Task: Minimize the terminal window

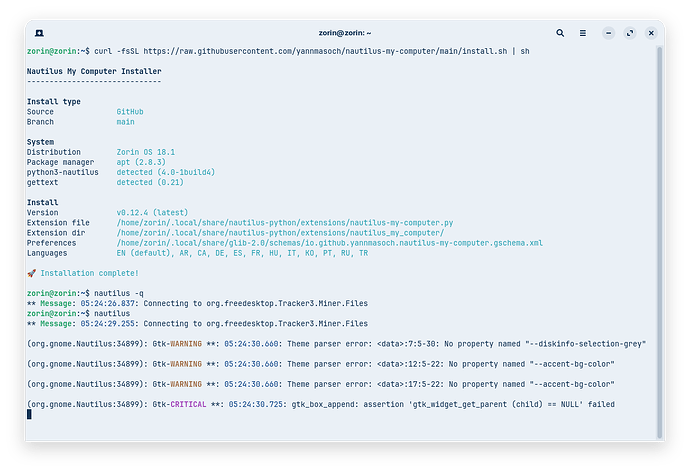Action: point(609,33)
